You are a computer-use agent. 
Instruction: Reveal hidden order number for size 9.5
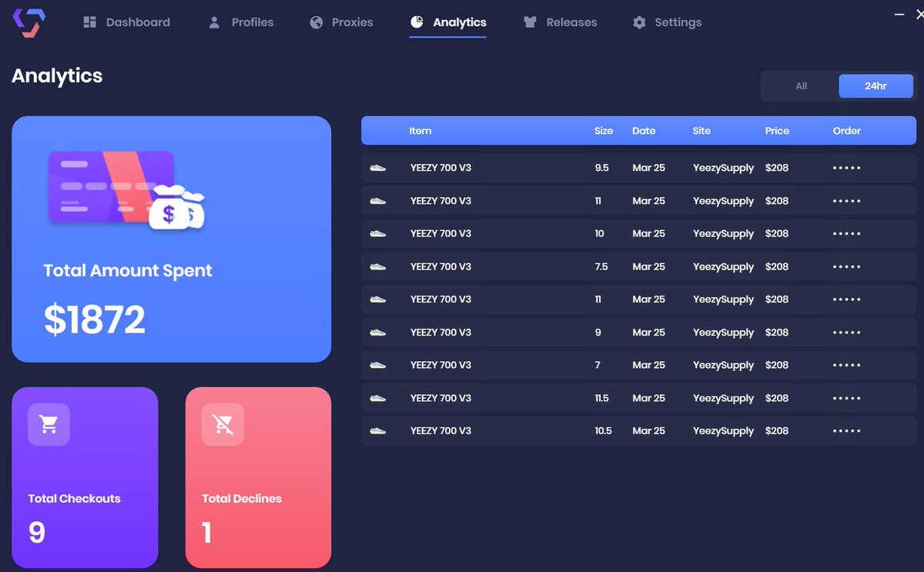[x=846, y=168]
